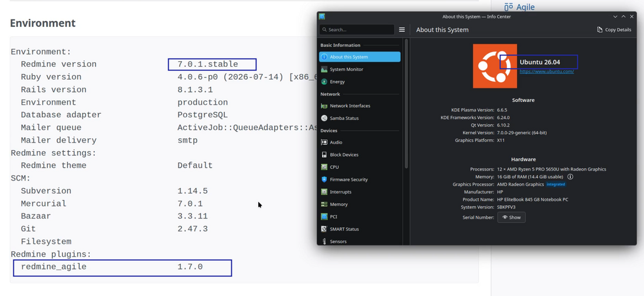Image resolution: width=644 pixels, height=296 pixels.
Task: Click the Graphics Platform X11 value
Action: click(x=501, y=140)
